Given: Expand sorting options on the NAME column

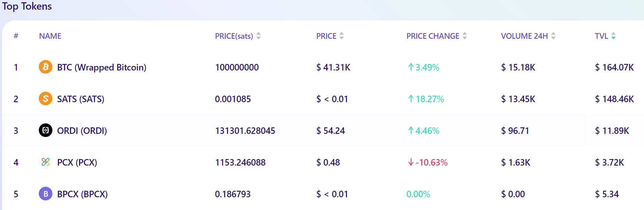Looking at the screenshot, I should [x=50, y=36].
